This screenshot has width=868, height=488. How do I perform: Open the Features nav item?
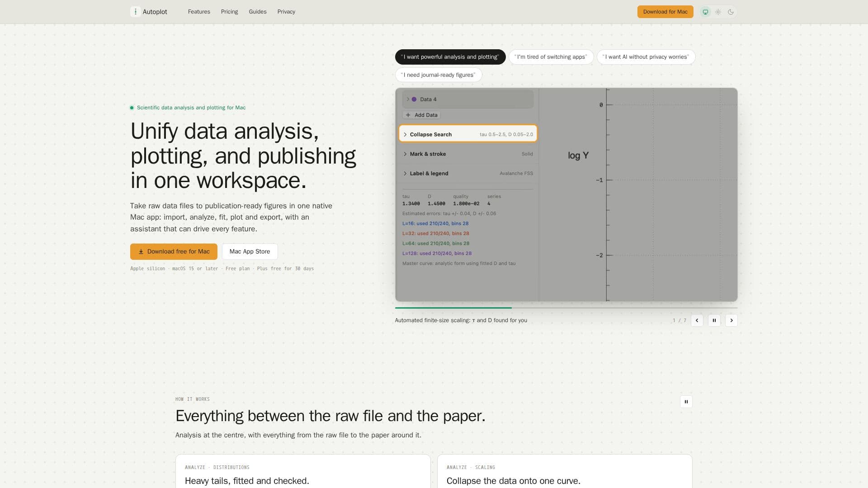[x=199, y=12]
